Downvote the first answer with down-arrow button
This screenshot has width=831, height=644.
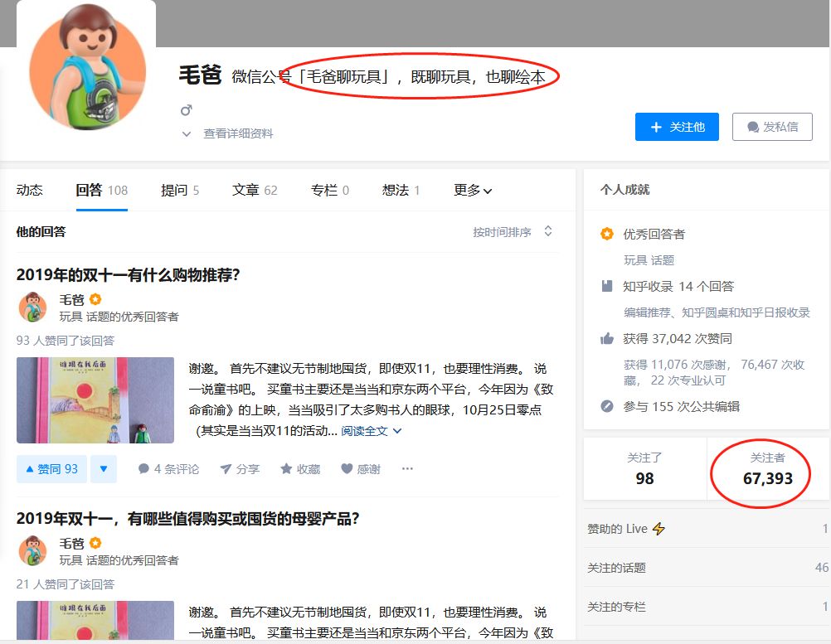point(104,469)
